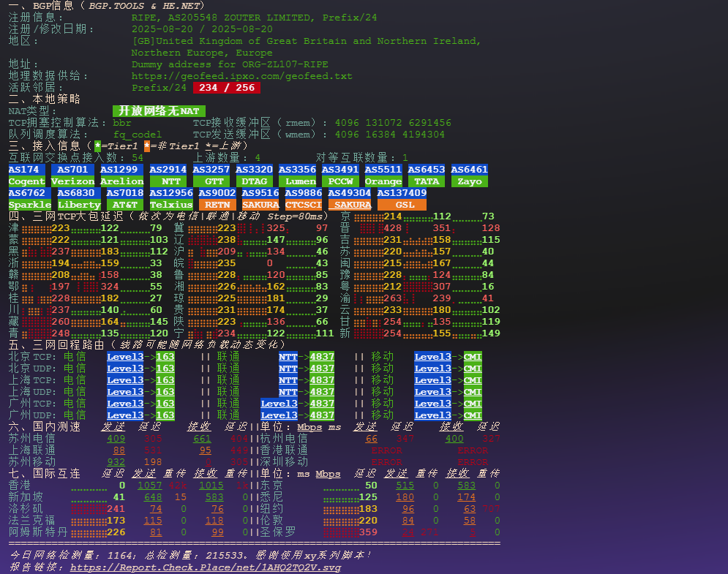Click 苏州电信 send speed value 409
The height and width of the screenshot is (574, 728).
tap(116, 439)
